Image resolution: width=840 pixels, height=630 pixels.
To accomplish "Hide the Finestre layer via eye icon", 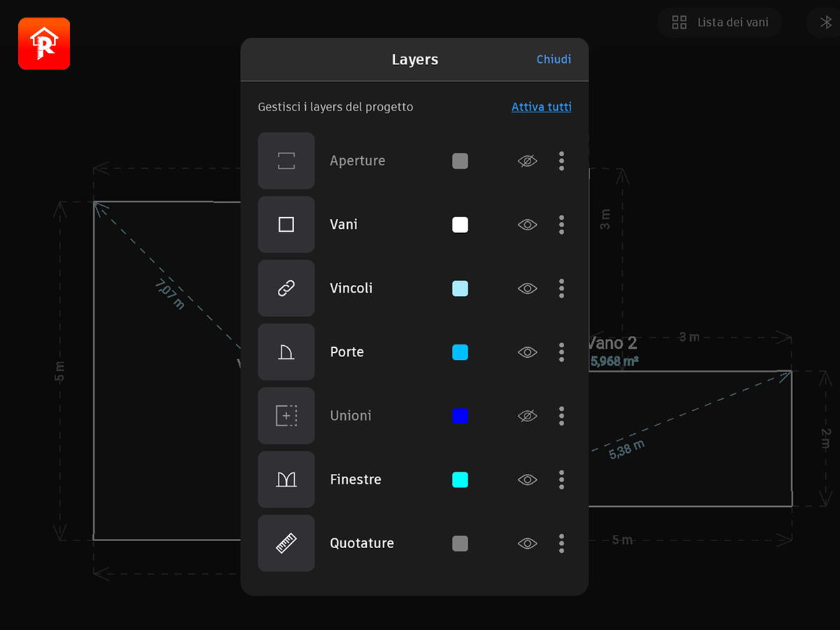I will pyautogui.click(x=527, y=479).
